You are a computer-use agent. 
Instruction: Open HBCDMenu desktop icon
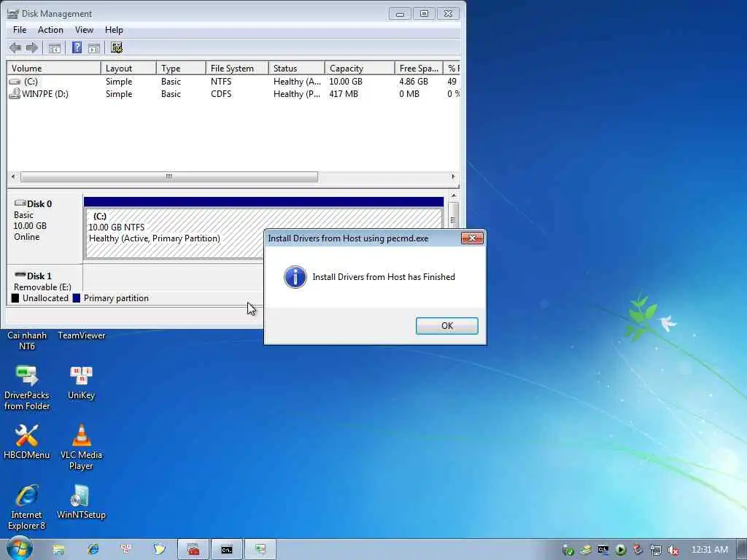pyautogui.click(x=27, y=441)
